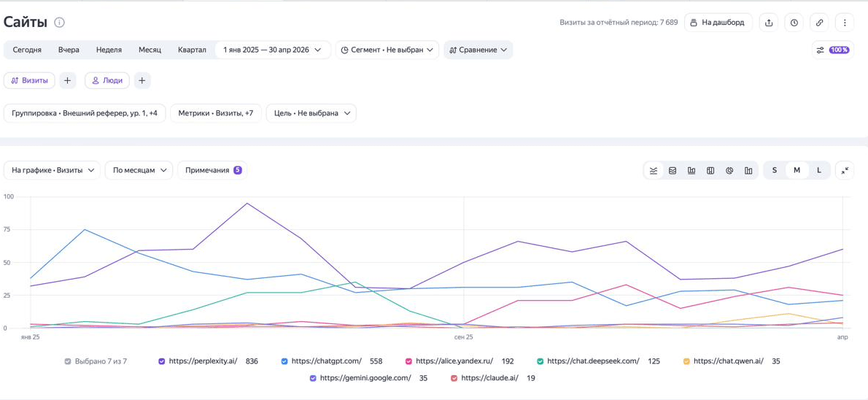Open Группировка • Внешний реферер settings
Viewport: 868px width, 400px height.
point(85,113)
